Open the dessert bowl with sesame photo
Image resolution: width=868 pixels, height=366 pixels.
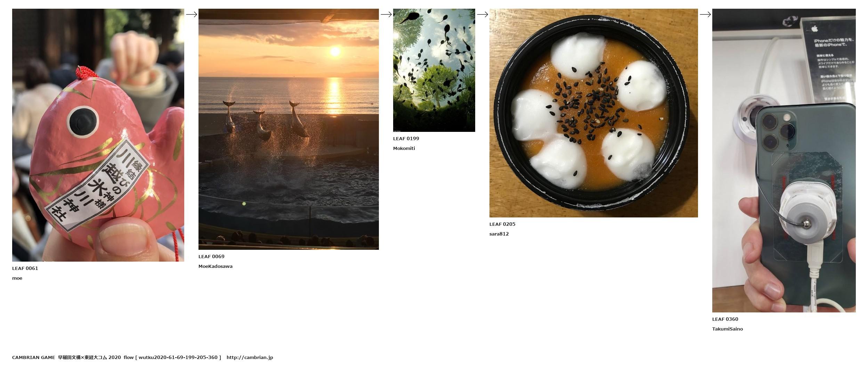pyautogui.click(x=594, y=113)
